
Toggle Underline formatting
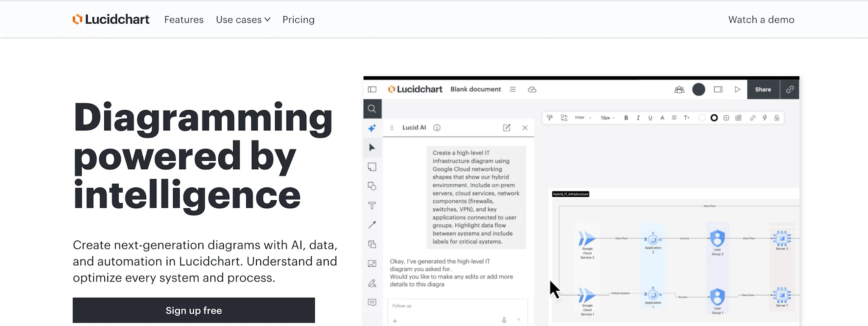pos(650,118)
